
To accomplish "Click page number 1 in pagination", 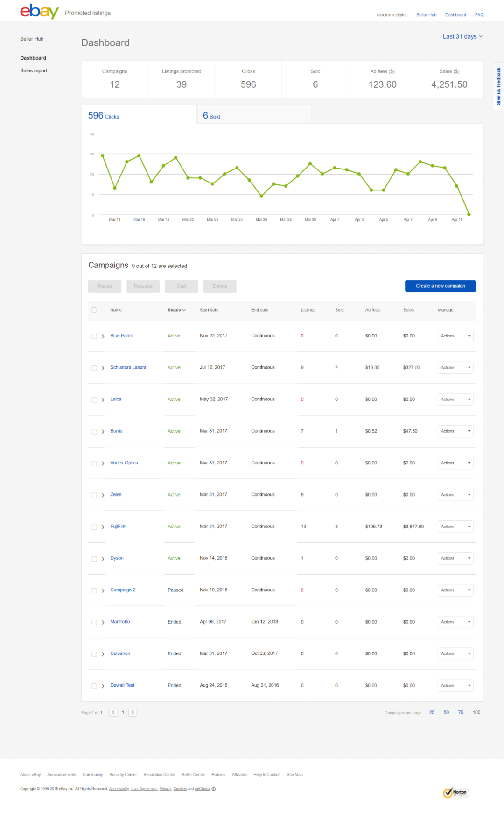I will click(123, 712).
